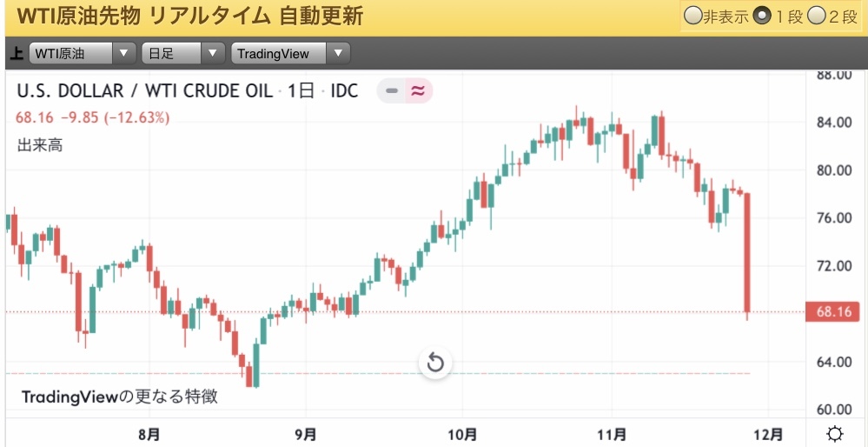This screenshot has height=447, width=868.
Task: Open the 日足 timeframe dropdown
Action: (185, 54)
